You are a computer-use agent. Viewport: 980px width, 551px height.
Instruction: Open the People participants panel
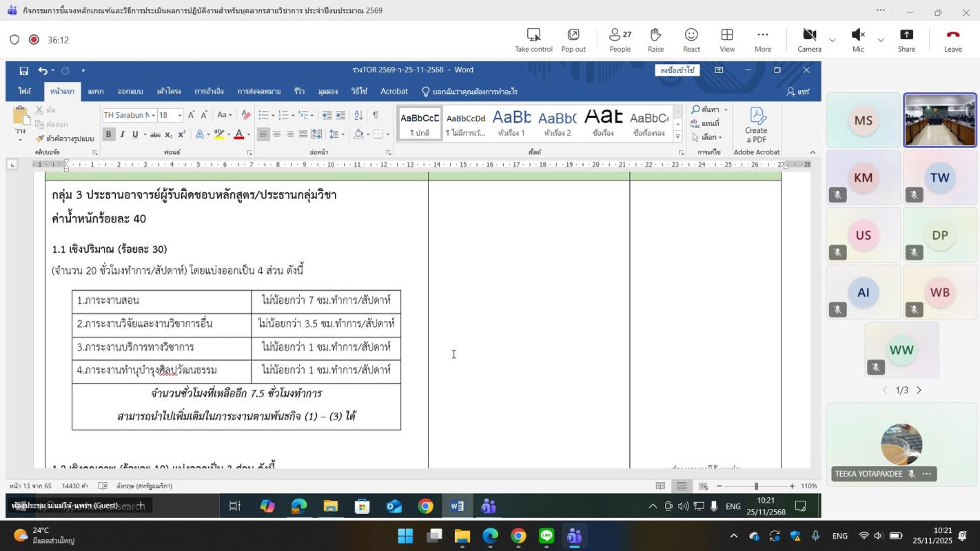coord(620,40)
